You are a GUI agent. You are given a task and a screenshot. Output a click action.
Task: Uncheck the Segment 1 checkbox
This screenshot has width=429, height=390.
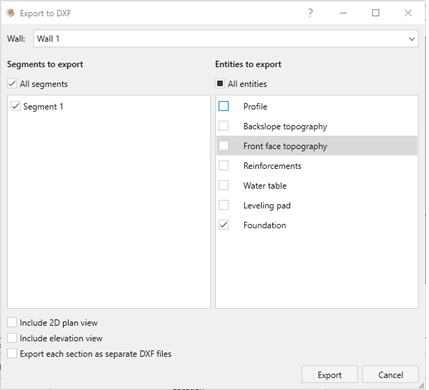pos(16,106)
